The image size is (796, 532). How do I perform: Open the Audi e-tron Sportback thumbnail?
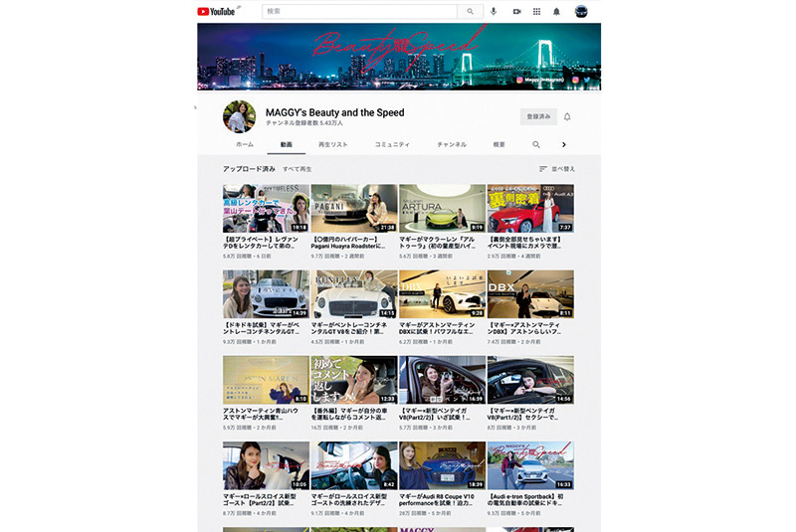click(x=530, y=465)
